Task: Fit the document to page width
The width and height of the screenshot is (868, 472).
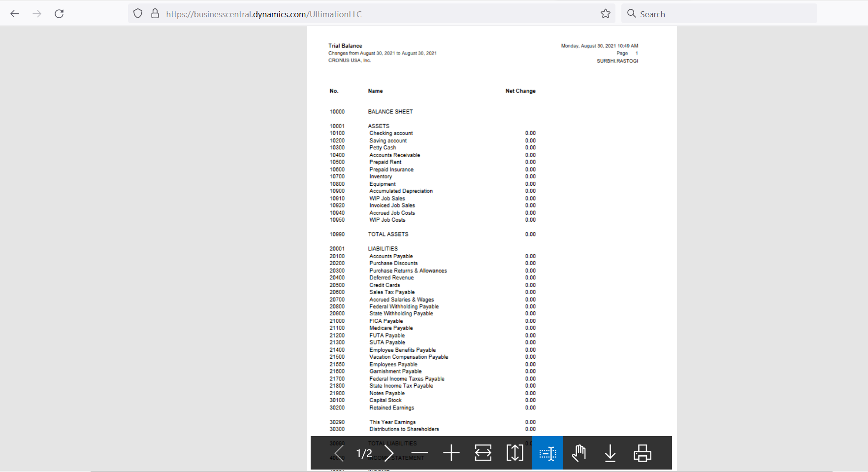Action: point(483,453)
